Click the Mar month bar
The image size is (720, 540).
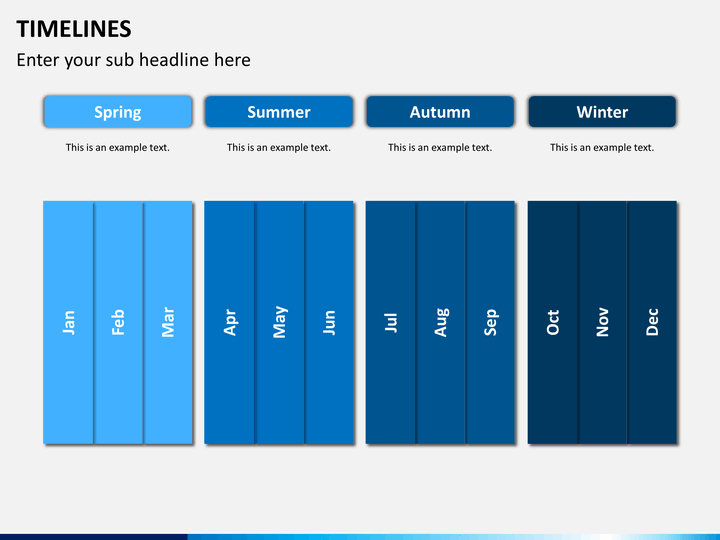(x=168, y=322)
